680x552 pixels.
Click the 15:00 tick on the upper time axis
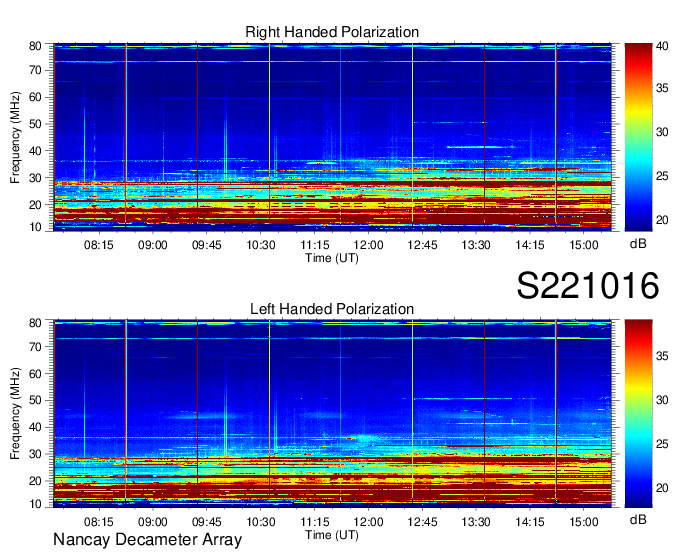tap(584, 245)
